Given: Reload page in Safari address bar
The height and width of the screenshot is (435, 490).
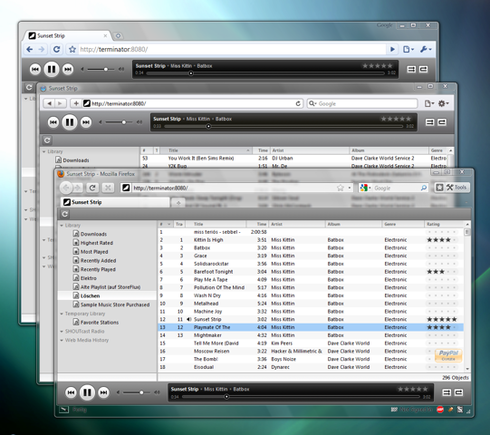Looking at the screenshot, I should pyautogui.click(x=298, y=104).
